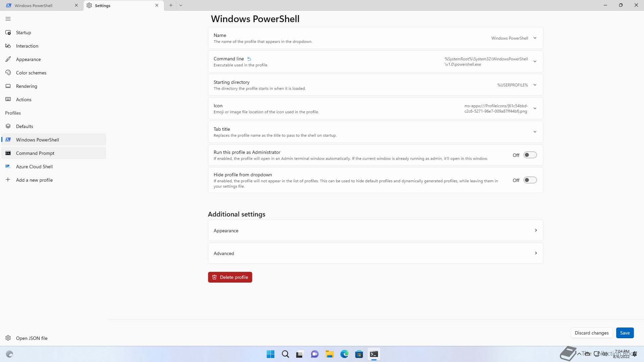Click the Starting directory value %USERPROFILE%

coord(513,85)
